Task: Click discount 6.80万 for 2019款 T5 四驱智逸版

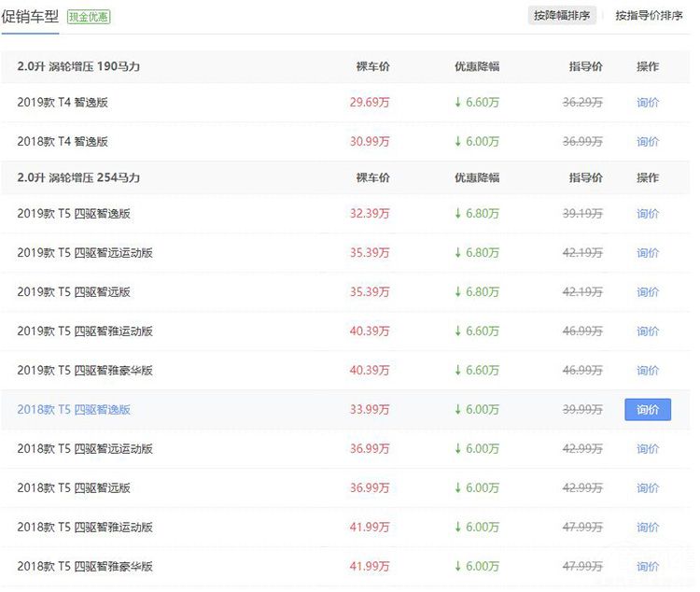Action: pos(477,214)
